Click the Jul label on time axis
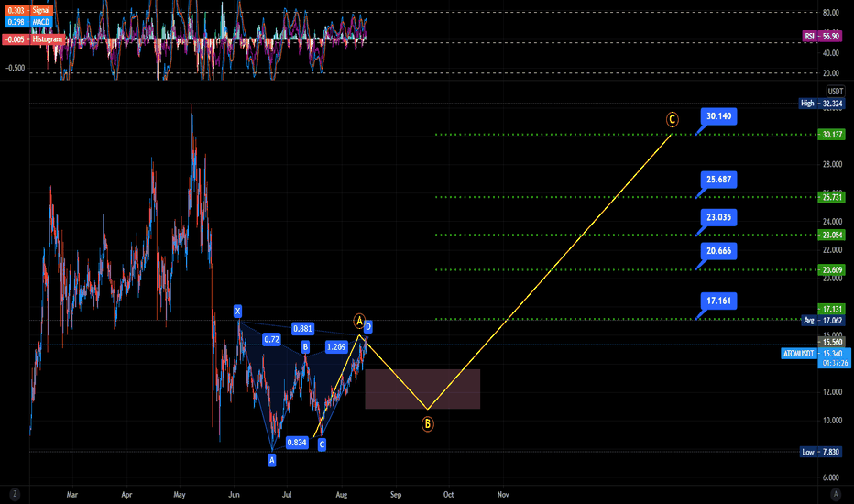Image resolution: width=854 pixels, height=504 pixels. [x=287, y=495]
